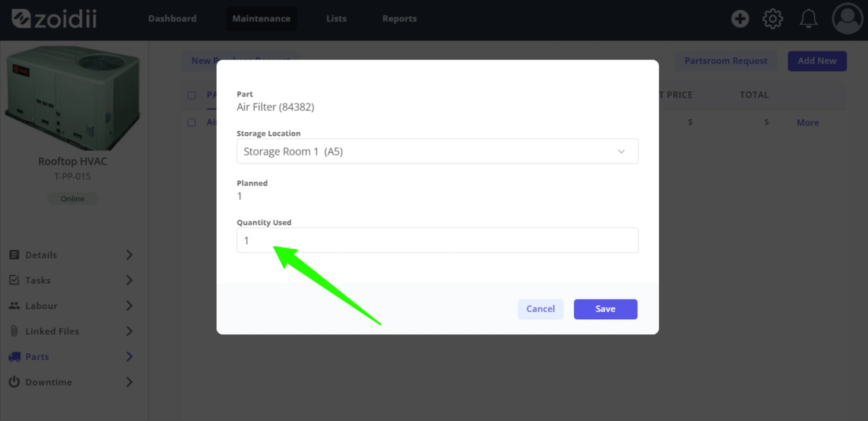Click the TOTAL column header
The width and height of the screenshot is (868, 421).
754,95
